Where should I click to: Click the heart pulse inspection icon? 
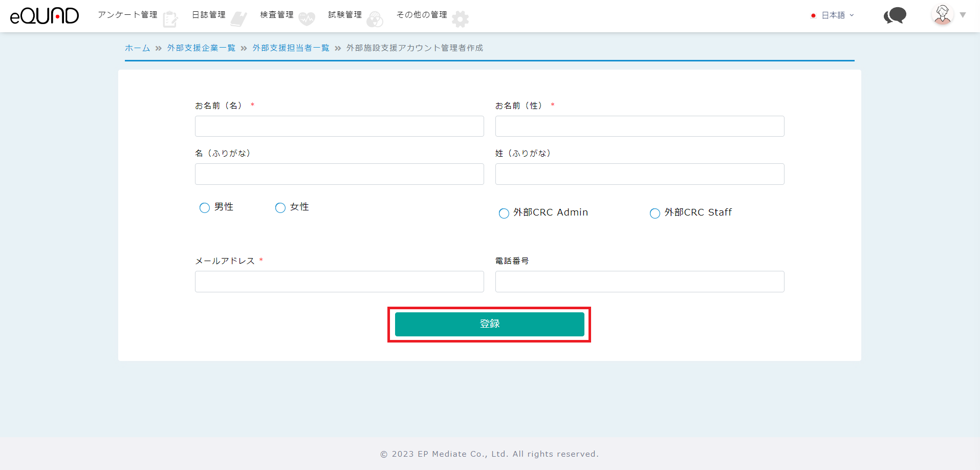(x=307, y=19)
